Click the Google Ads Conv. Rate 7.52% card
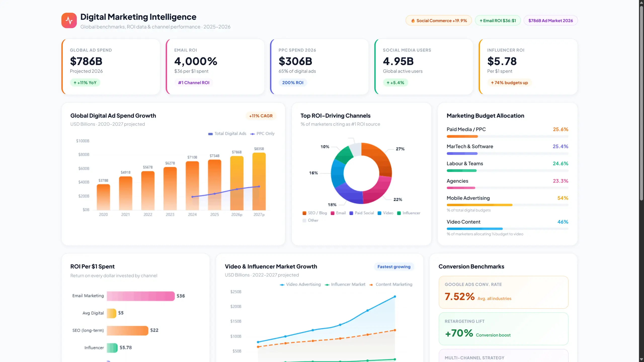 pos(503,292)
